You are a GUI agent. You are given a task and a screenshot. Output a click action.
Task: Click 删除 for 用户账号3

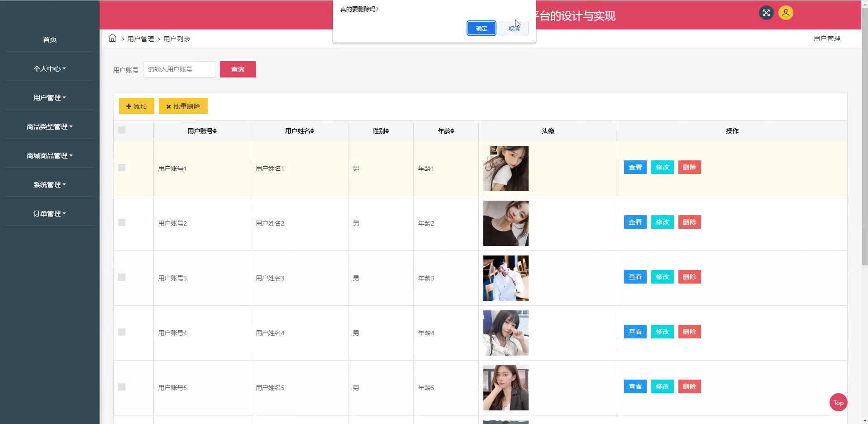click(x=690, y=277)
